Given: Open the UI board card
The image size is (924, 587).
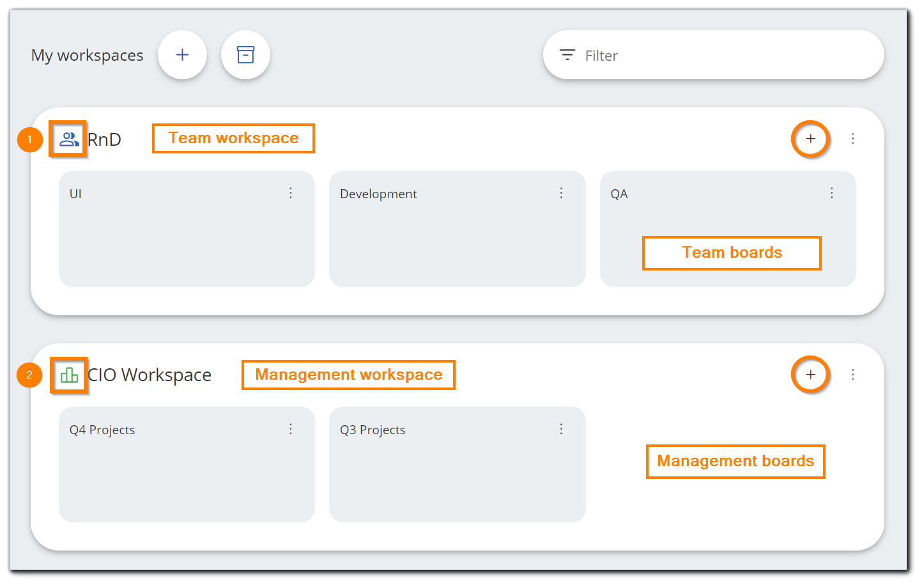Looking at the screenshot, I should 187,229.
